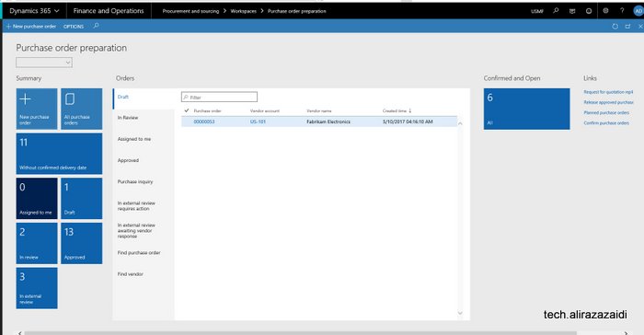Click the refresh page icon in action pane

point(615,27)
